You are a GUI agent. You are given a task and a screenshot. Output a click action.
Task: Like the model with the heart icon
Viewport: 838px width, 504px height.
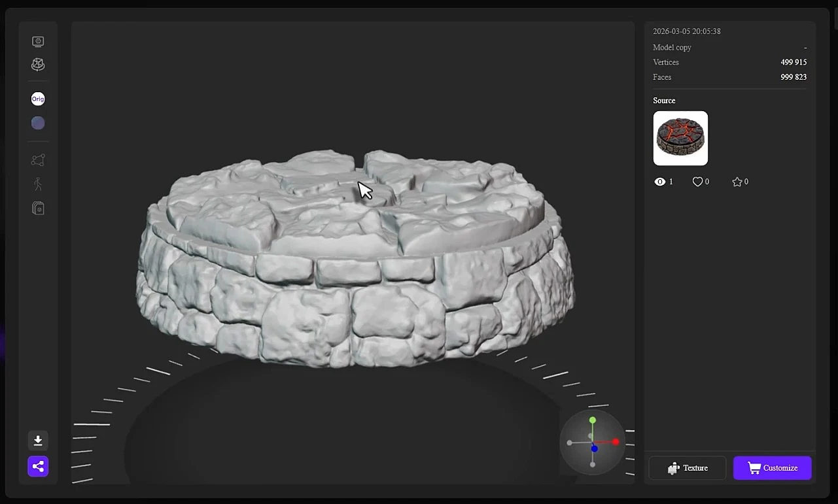tap(697, 182)
